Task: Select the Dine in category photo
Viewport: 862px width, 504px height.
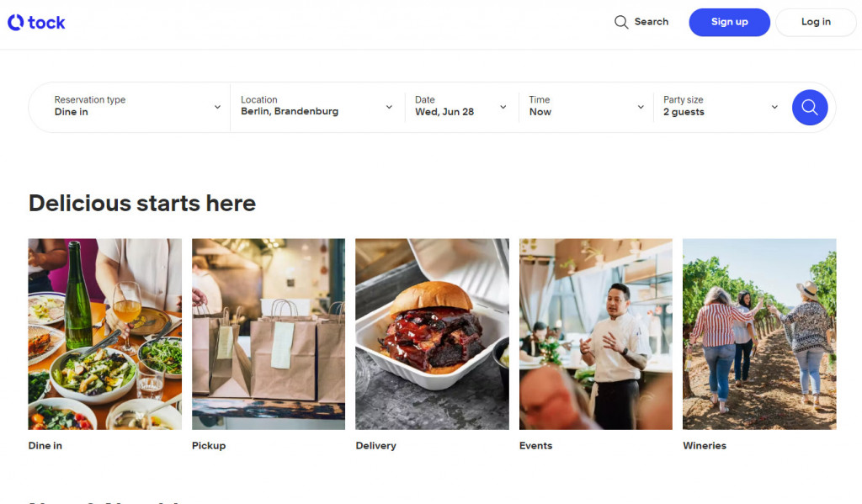Action: pos(104,333)
